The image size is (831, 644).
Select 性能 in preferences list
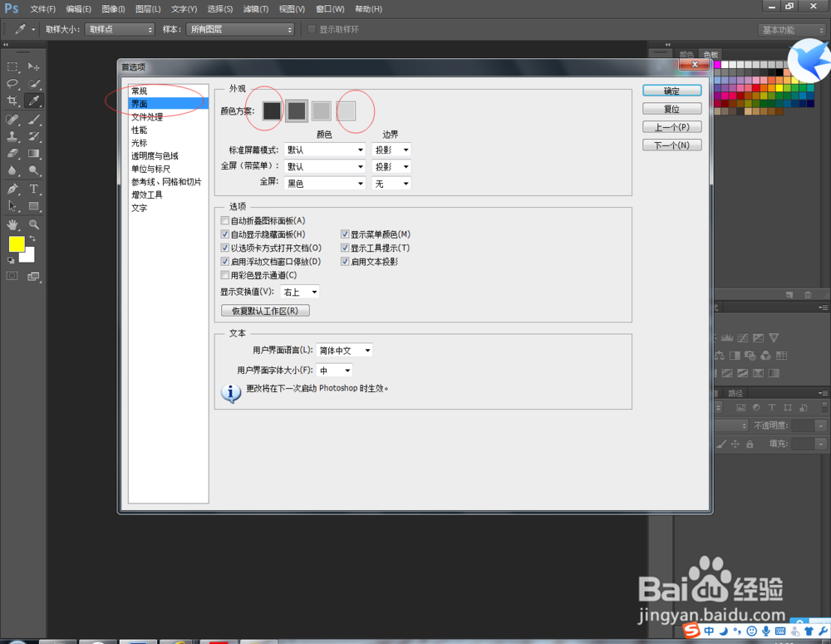[169, 130]
